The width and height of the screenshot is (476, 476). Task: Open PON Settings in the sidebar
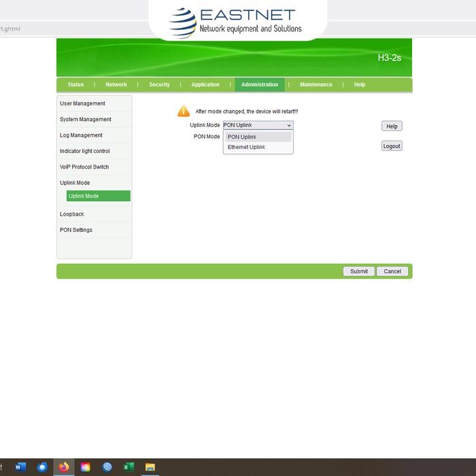(76, 230)
